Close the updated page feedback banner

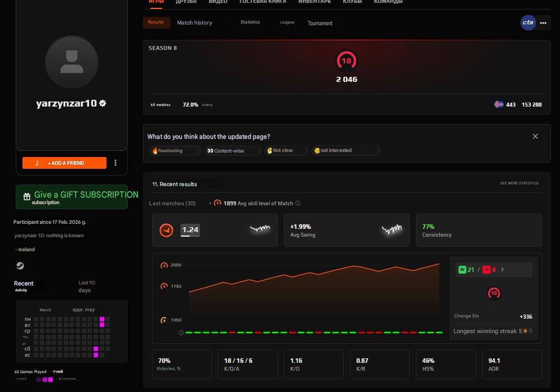535,136
